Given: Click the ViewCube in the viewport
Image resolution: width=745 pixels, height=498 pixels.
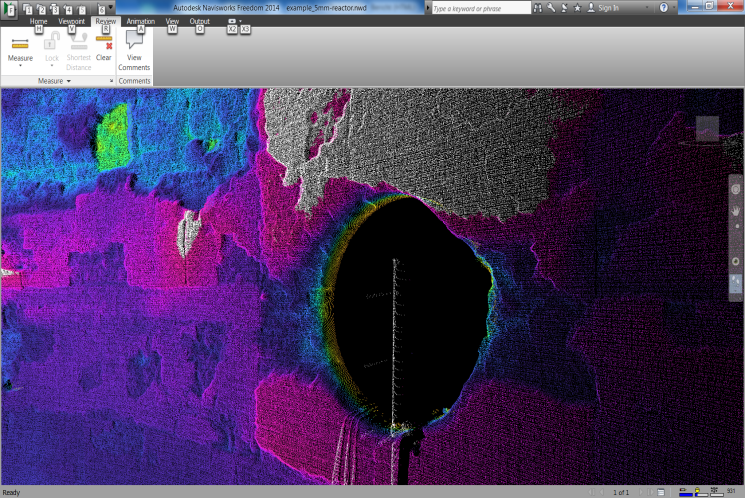Looking at the screenshot, I should point(707,128).
